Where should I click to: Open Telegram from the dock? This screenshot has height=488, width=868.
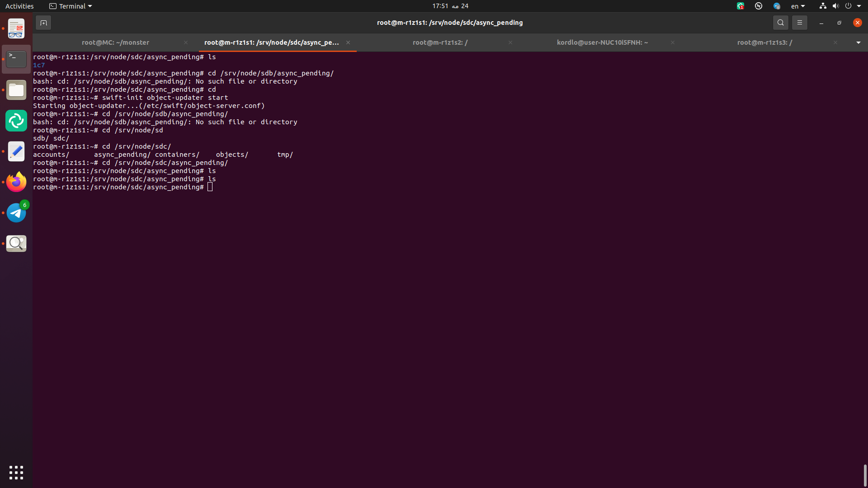point(16,213)
